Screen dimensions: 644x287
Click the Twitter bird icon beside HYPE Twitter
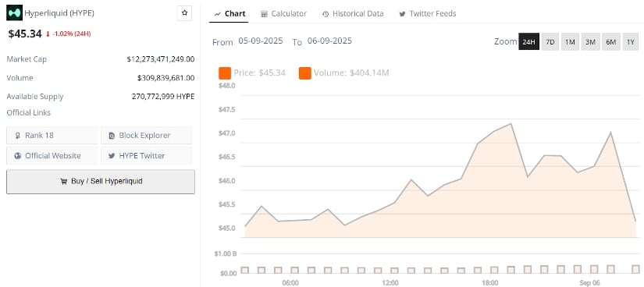[x=112, y=156]
